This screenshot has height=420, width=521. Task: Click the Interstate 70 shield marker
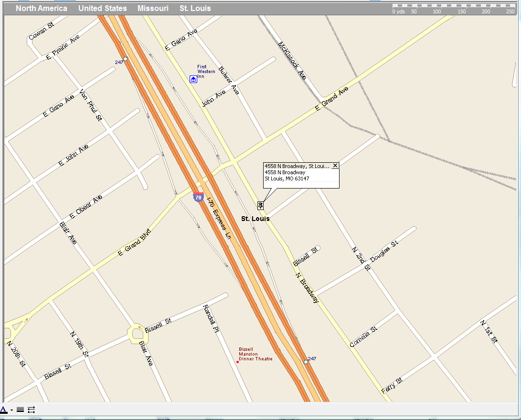click(198, 197)
